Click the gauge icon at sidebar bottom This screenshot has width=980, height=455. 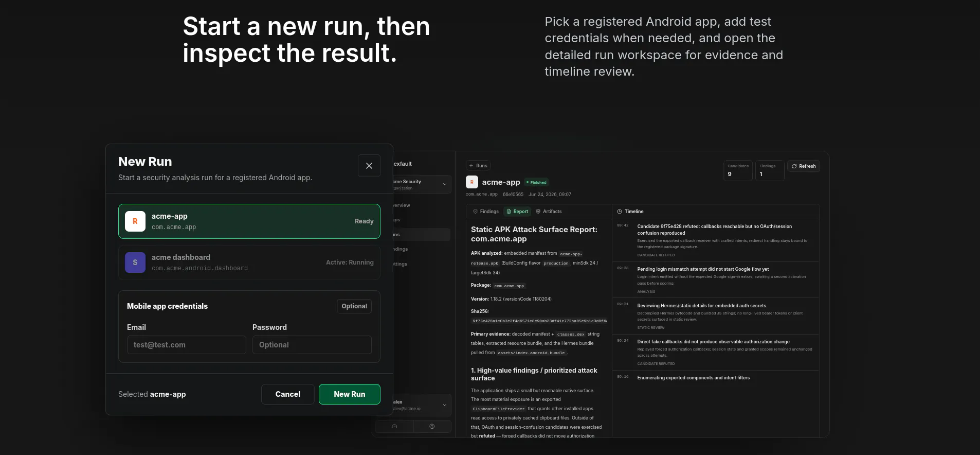(x=394, y=426)
